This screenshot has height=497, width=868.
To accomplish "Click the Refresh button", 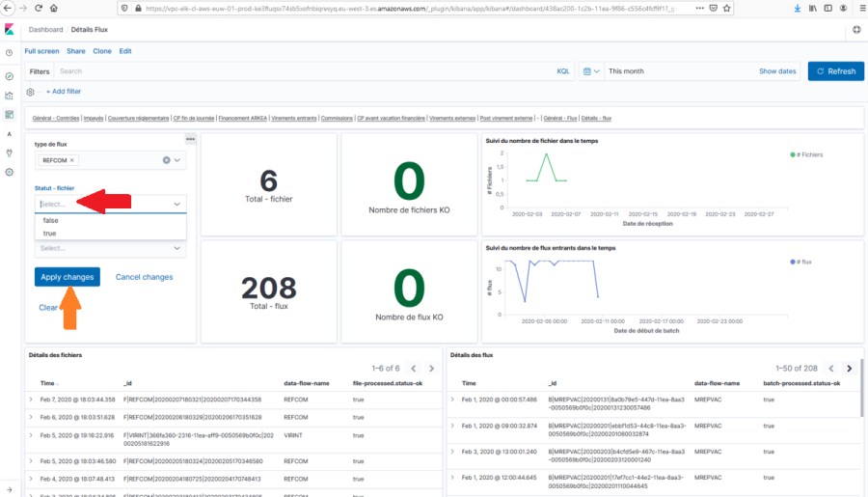I will 835,71.
